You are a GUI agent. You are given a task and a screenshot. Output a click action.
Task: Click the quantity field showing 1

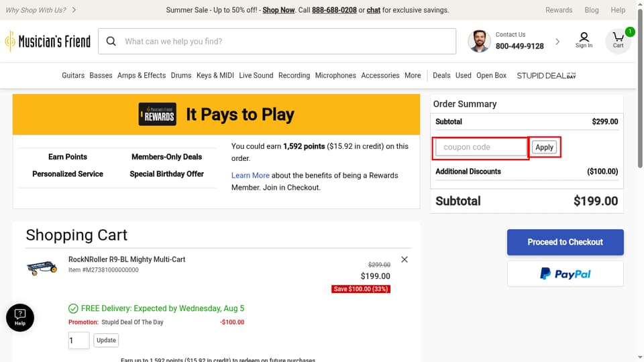79,341
